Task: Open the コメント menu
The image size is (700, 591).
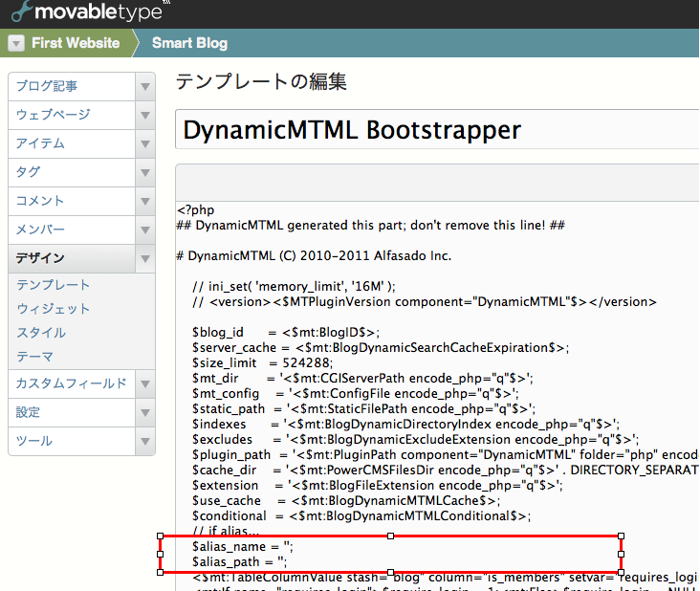Action: tap(72, 201)
